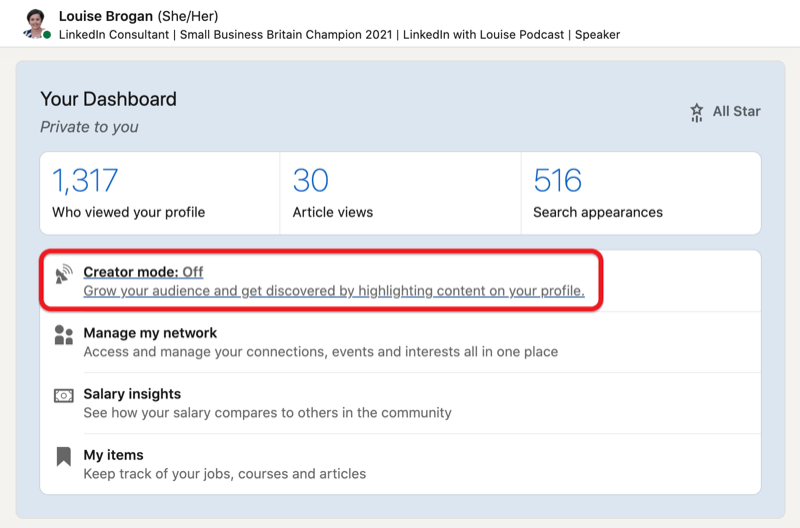This screenshot has height=528, width=800.
Task: Open My items
Action: point(113,455)
